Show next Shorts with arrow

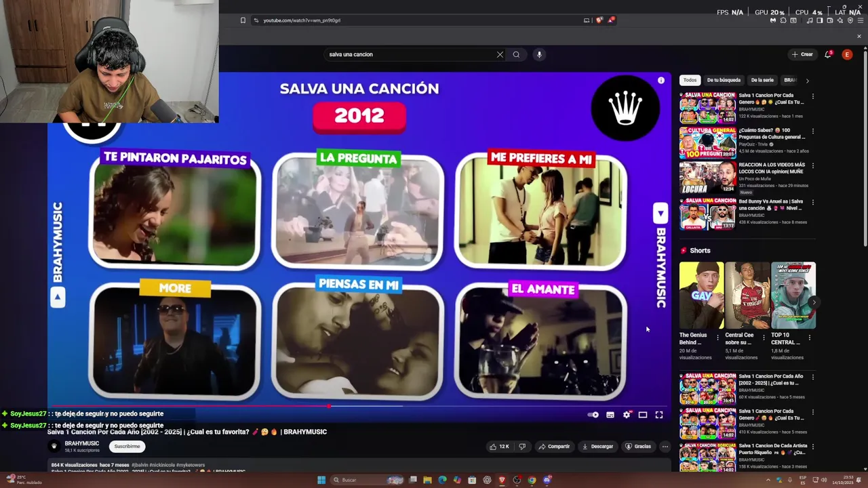click(x=813, y=302)
